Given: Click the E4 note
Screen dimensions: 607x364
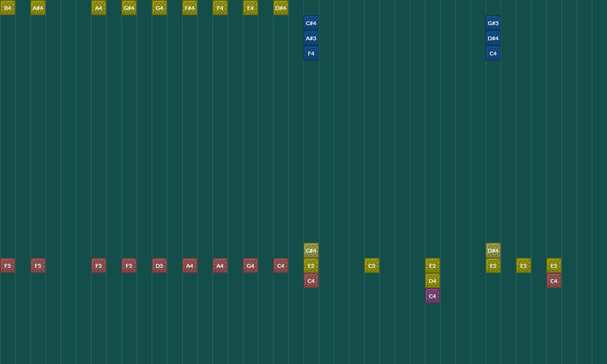Looking at the screenshot, I should [x=250, y=8].
